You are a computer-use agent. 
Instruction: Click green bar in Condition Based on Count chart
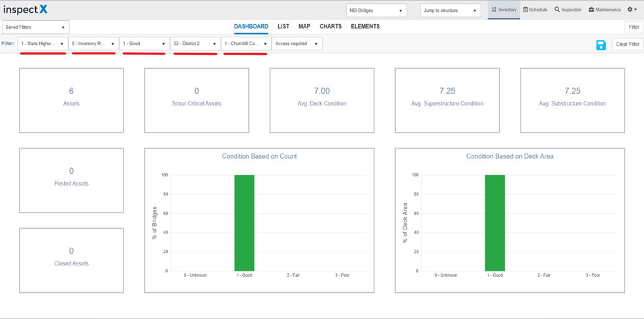244,223
